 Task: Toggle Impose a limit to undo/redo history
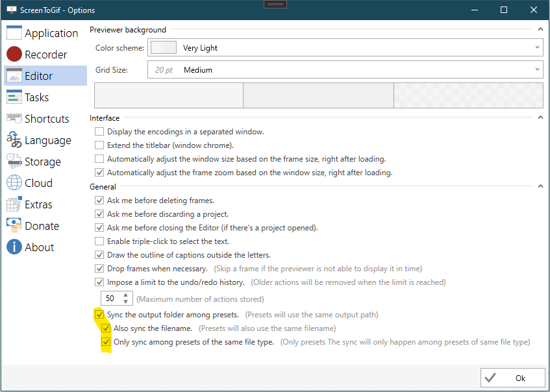[99, 282]
